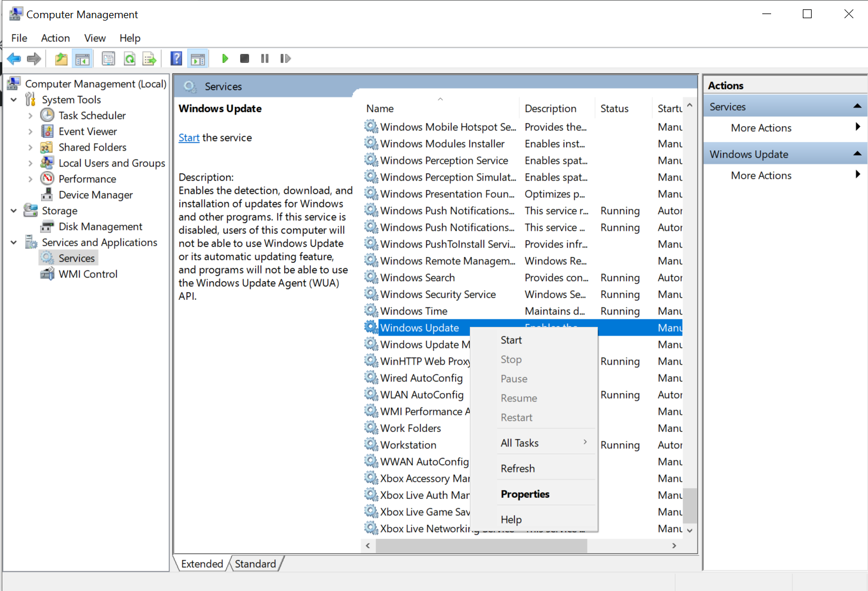Choose Start from the context menu
The image size is (868, 591).
[511, 340]
